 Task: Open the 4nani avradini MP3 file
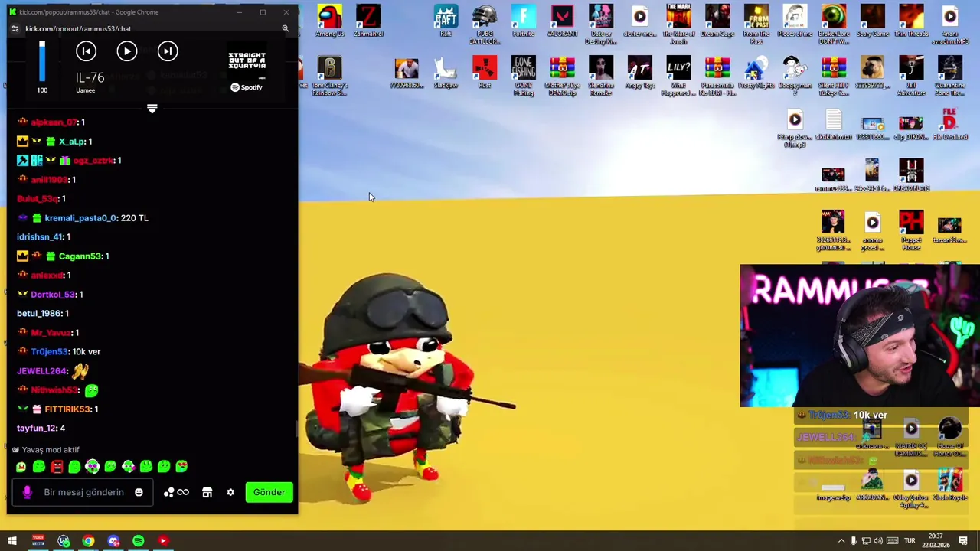point(949,24)
